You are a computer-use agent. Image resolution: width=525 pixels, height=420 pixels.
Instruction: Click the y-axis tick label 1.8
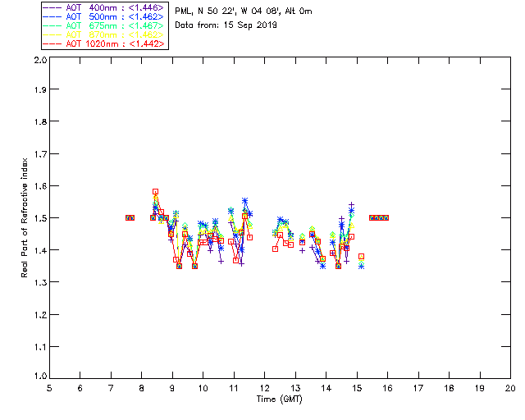click(x=40, y=121)
